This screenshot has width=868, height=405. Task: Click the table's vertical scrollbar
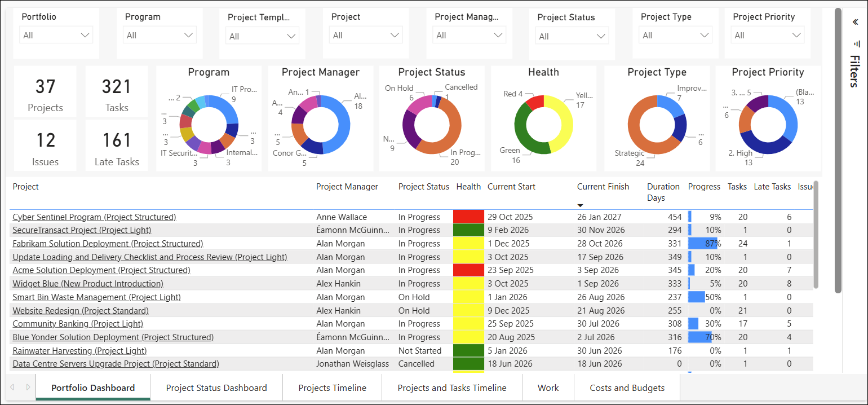(x=816, y=235)
